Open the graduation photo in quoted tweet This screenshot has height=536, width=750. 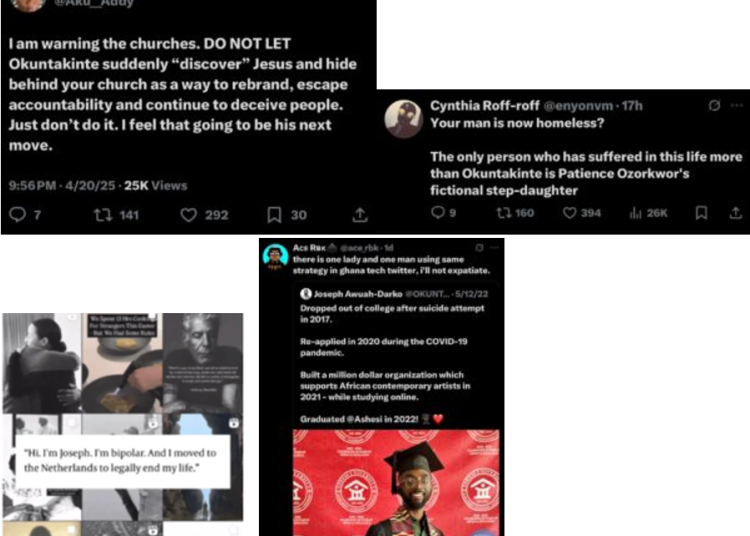pos(397,482)
